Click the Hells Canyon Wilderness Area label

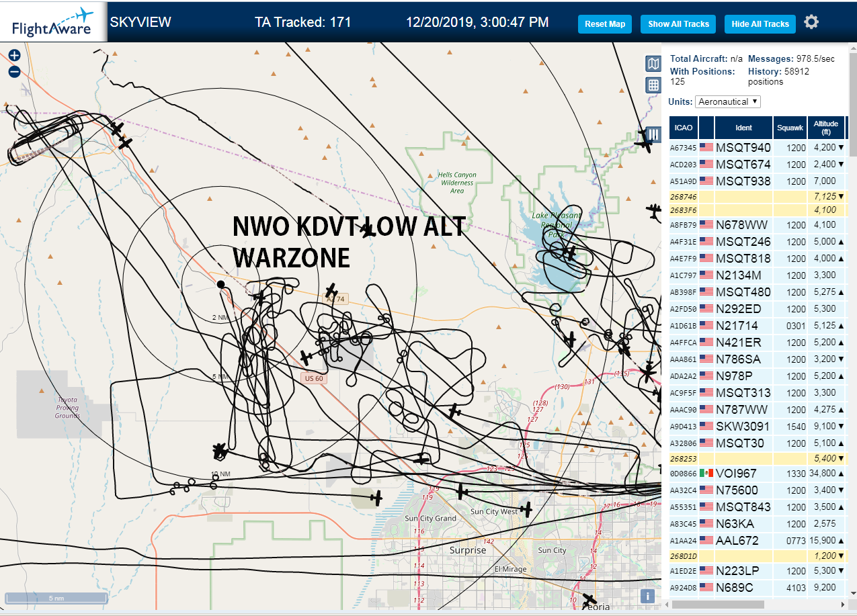tap(457, 183)
